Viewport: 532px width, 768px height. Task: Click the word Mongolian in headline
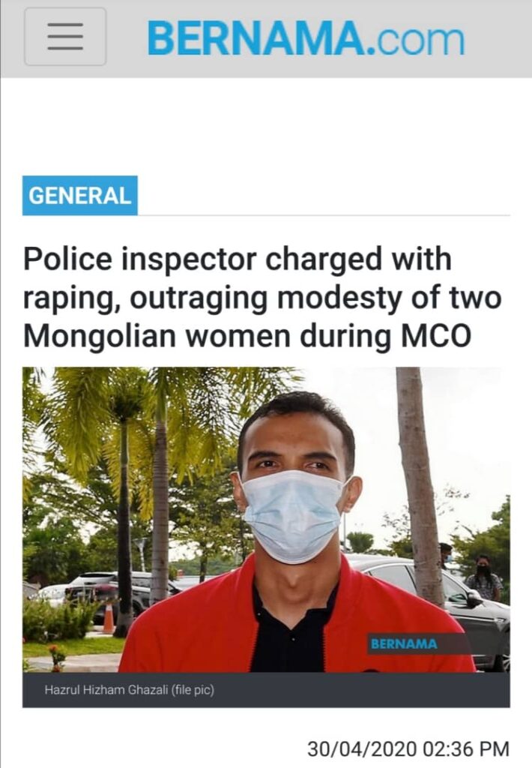(x=100, y=336)
